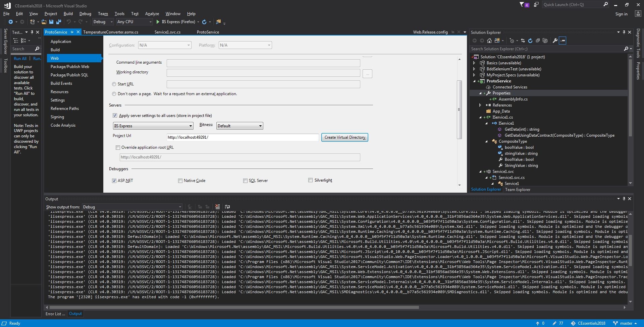
Task: Click the Run All tests link
Action: coord(20,58)
